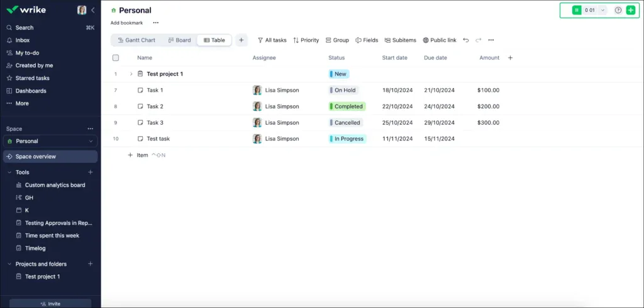Click the Completed status badge of Task 2
The image size is (644, 308).
(x=347, y=106)
